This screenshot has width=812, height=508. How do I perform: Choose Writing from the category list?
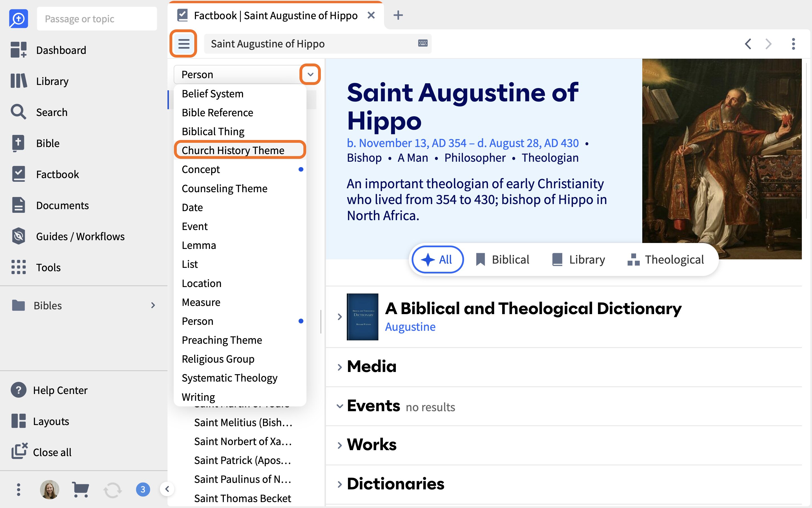(x=240, y=397)
